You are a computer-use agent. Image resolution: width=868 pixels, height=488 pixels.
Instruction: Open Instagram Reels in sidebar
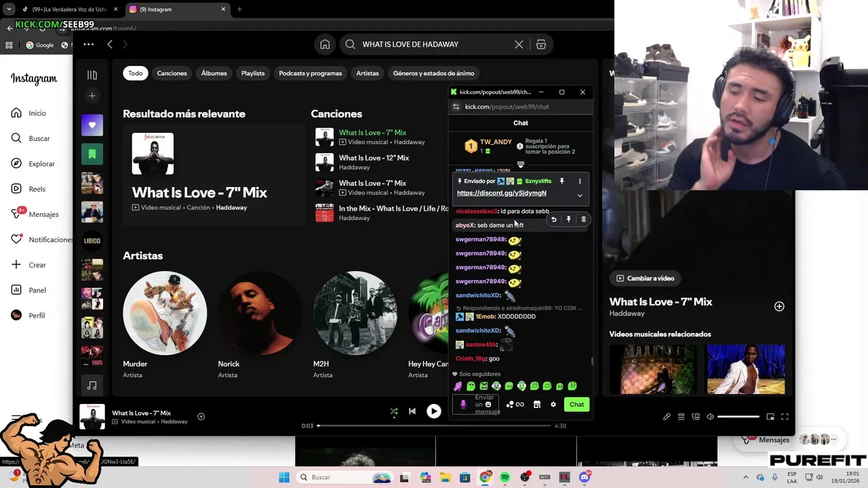coord(28,189)
